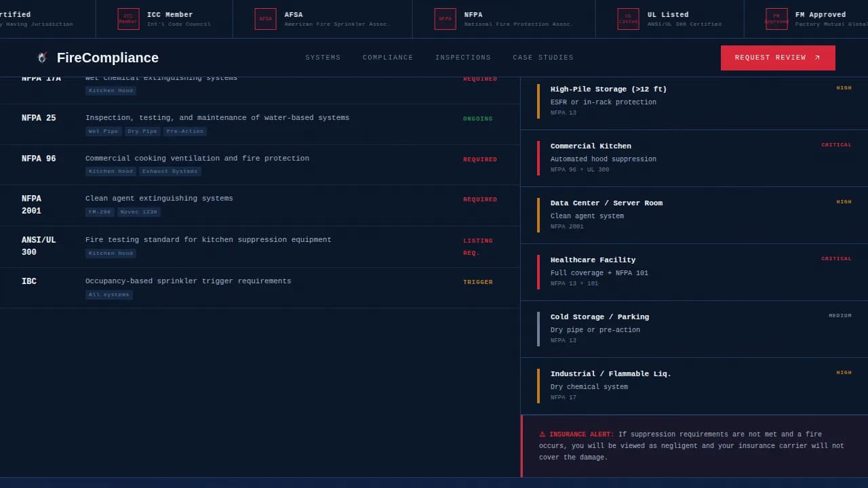This screenshot has height=488, width=868.
Task: Go to the Inspections nav item
Action: tap(463, 58)
